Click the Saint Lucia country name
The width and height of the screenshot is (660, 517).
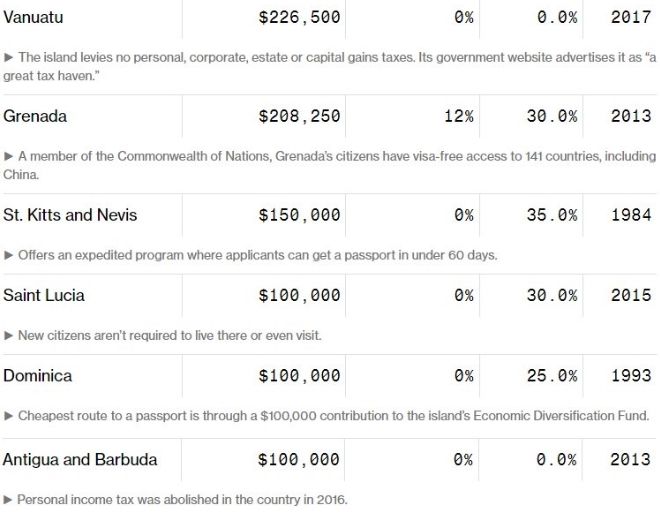click(x=44, y=295)
